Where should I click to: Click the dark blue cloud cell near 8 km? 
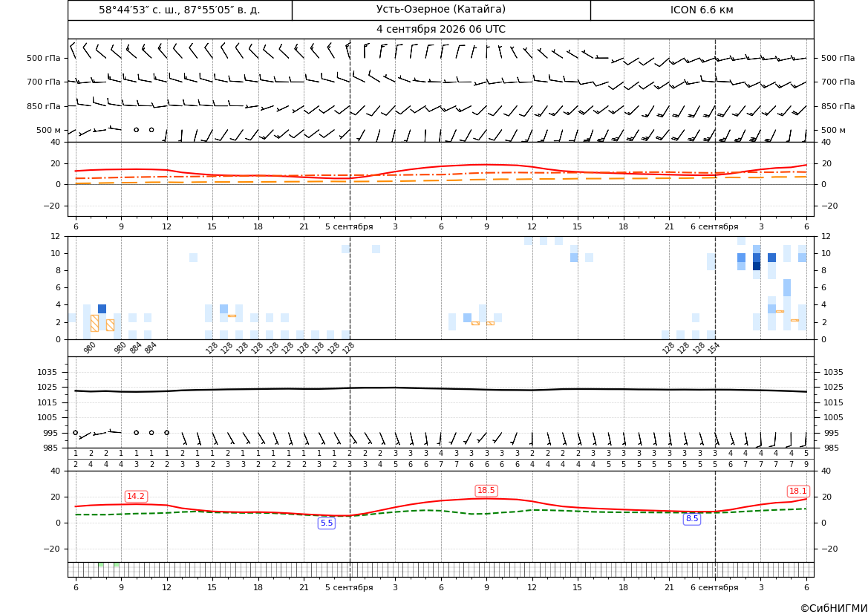tap(756, 267)
